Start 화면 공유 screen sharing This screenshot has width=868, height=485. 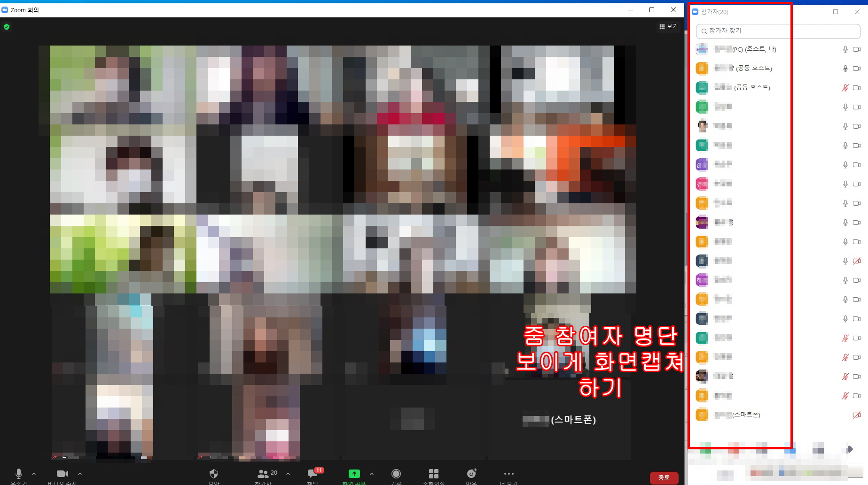click(x=354, y=474)
